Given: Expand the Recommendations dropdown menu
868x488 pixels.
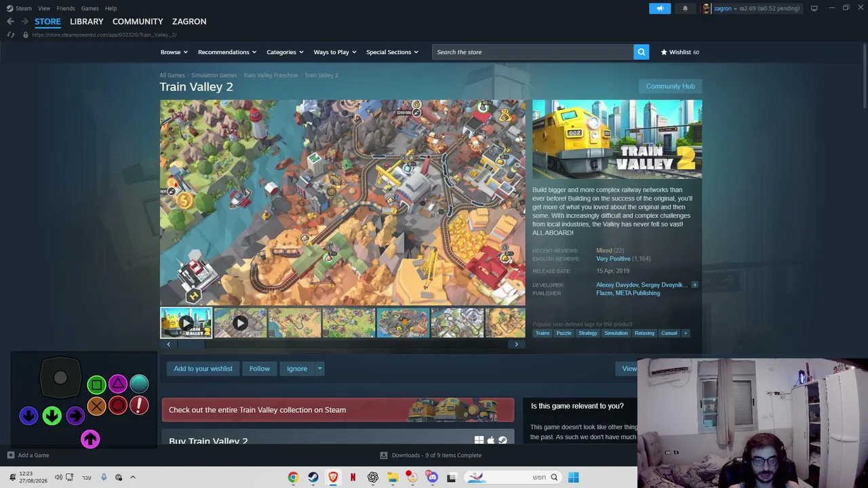Looking at the screenshot, I should (227, 52).
